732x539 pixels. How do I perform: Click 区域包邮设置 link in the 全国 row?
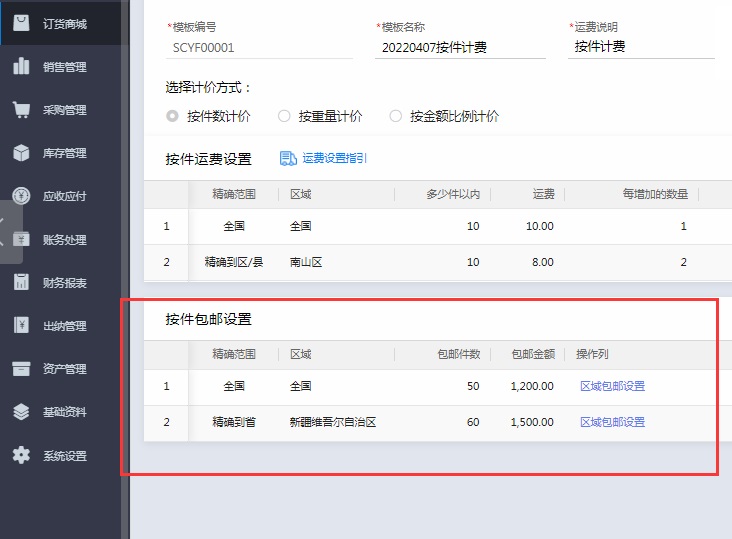tap(612, 386)
